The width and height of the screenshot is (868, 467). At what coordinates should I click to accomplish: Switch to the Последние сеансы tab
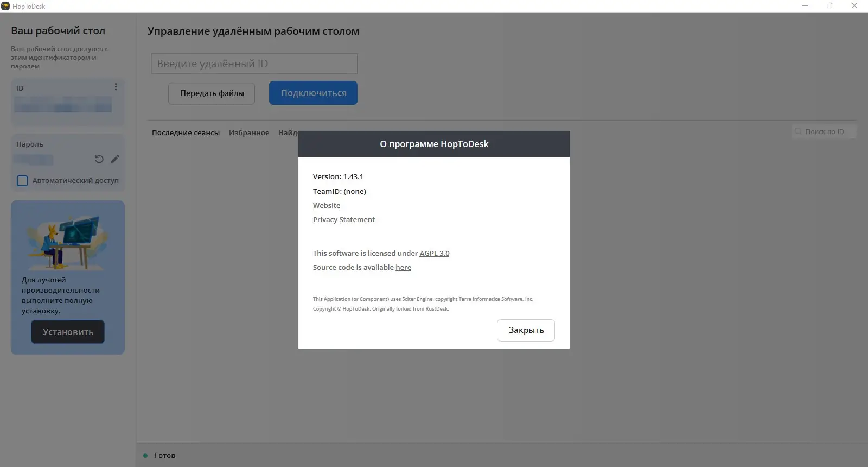186,132
